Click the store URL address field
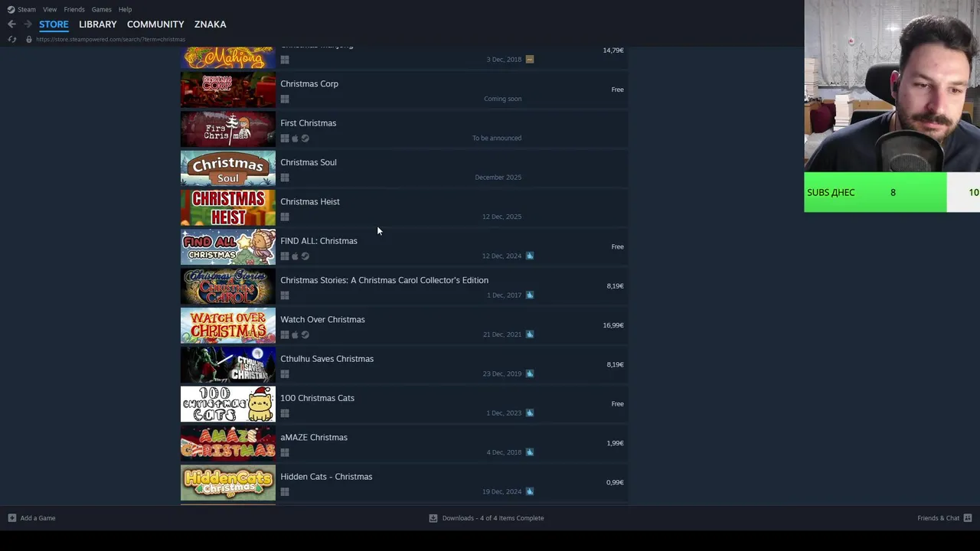Screen dimensions: 980x551 [x=110, y=39]
